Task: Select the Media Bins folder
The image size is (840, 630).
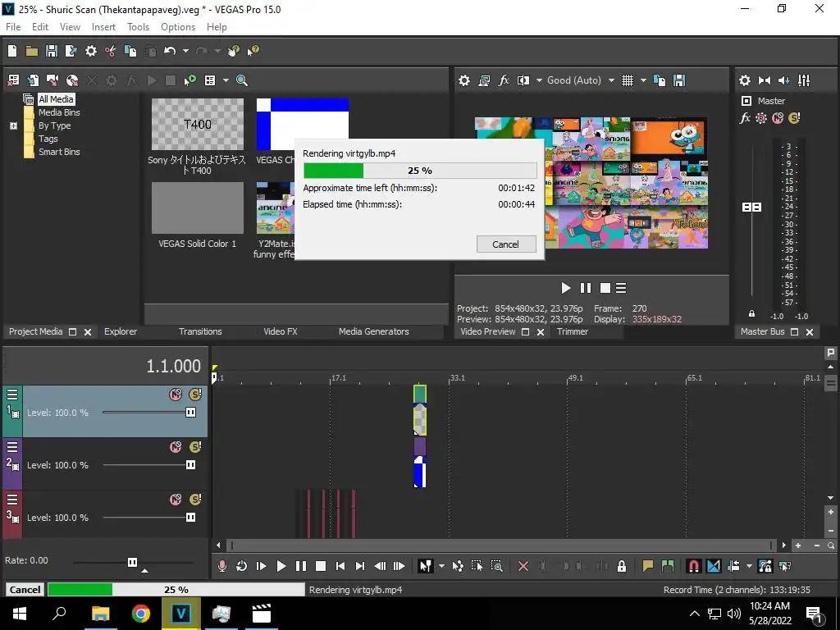Action: [59, 112]
